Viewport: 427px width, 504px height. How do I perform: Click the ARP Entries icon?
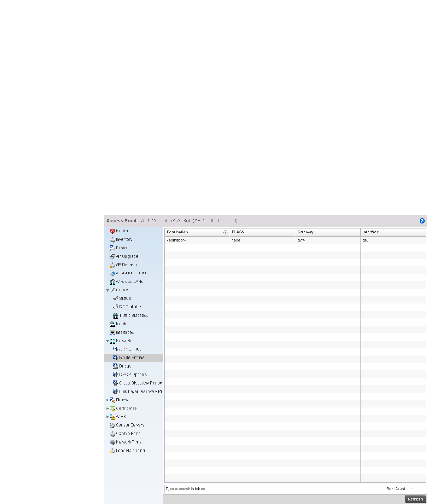tap(116, 349)
